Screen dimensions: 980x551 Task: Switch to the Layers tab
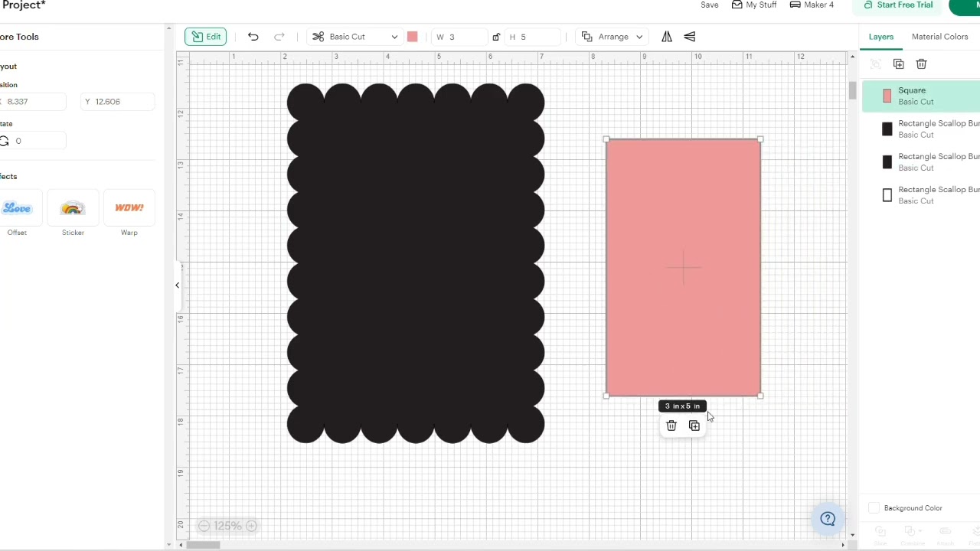881,37
